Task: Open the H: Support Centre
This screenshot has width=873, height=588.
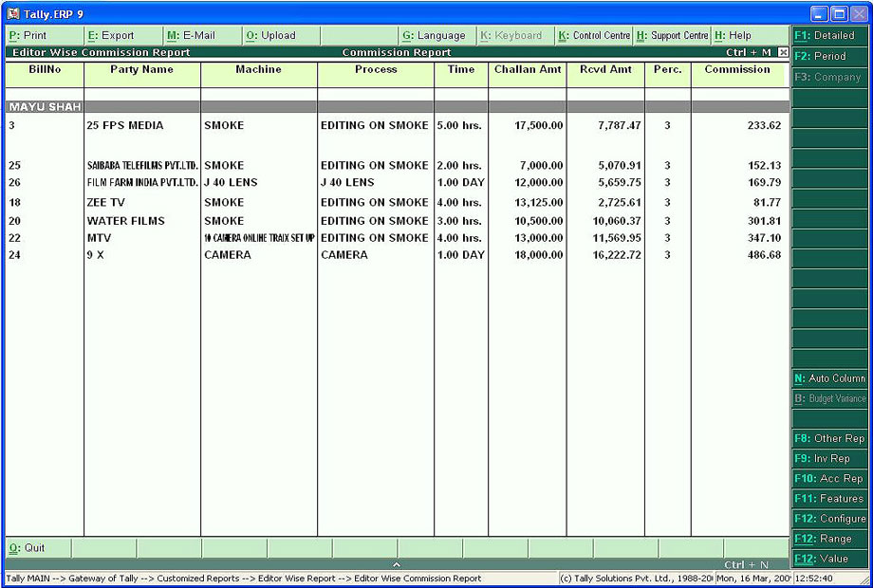Action: [672, 35]
